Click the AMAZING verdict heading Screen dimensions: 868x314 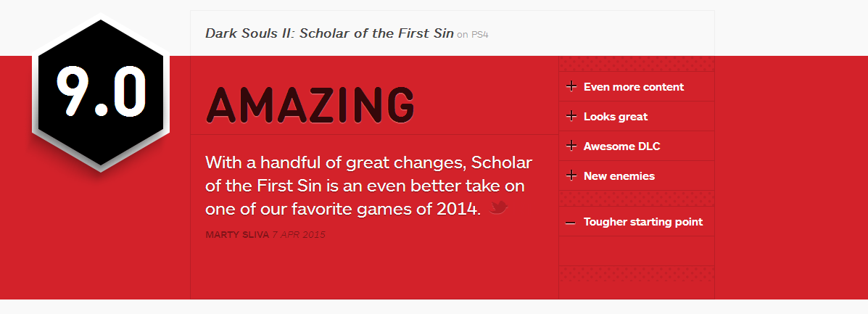[310, 105]
